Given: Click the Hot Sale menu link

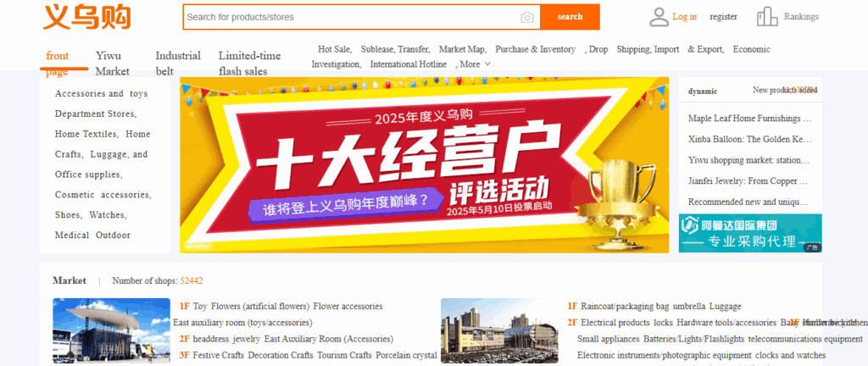Looking at the screenshot, I should [x=334, y=49].
